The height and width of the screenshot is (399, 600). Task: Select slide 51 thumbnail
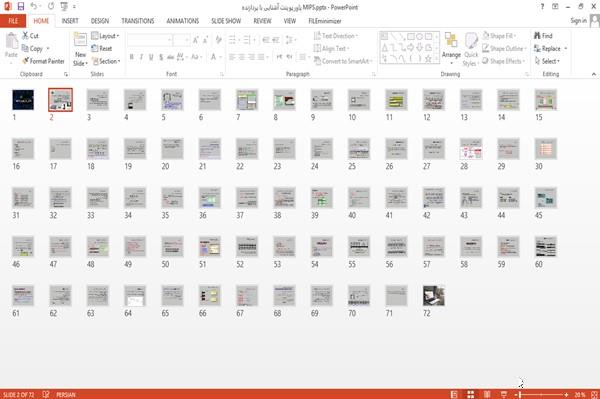(x=210, y=247)
